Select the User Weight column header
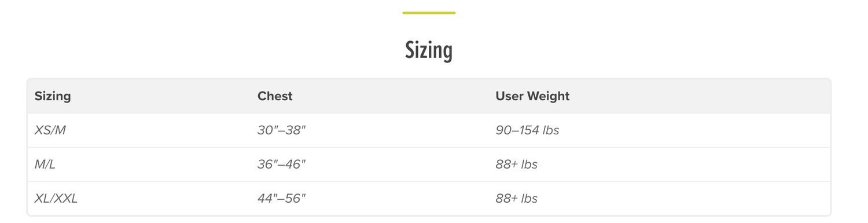 [532, 96]
